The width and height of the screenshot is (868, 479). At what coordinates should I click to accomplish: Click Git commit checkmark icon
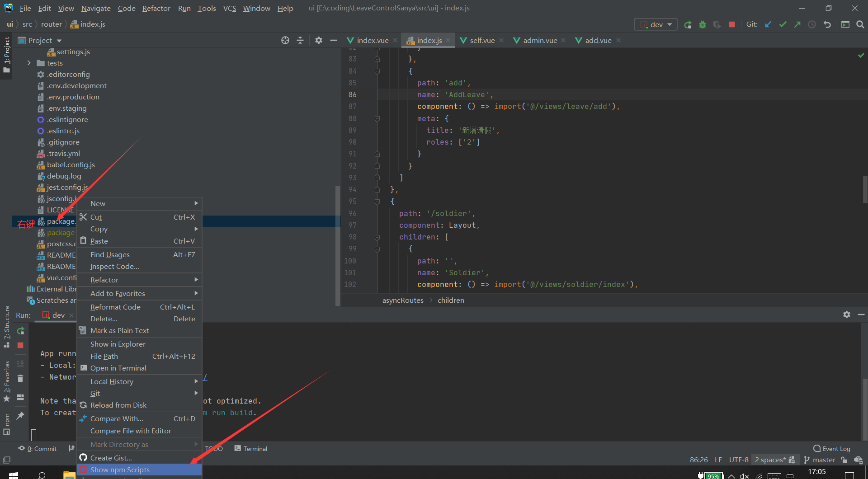click(783, 24)
